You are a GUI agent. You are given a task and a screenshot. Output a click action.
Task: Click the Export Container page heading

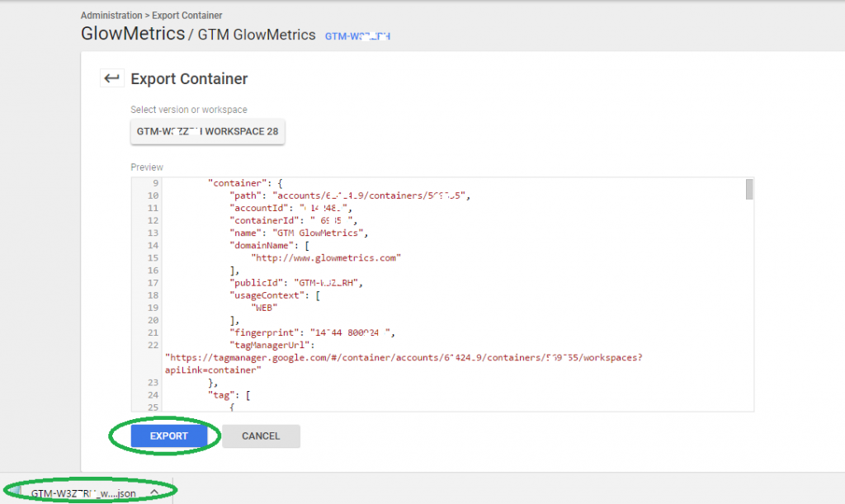coord(189,79)
